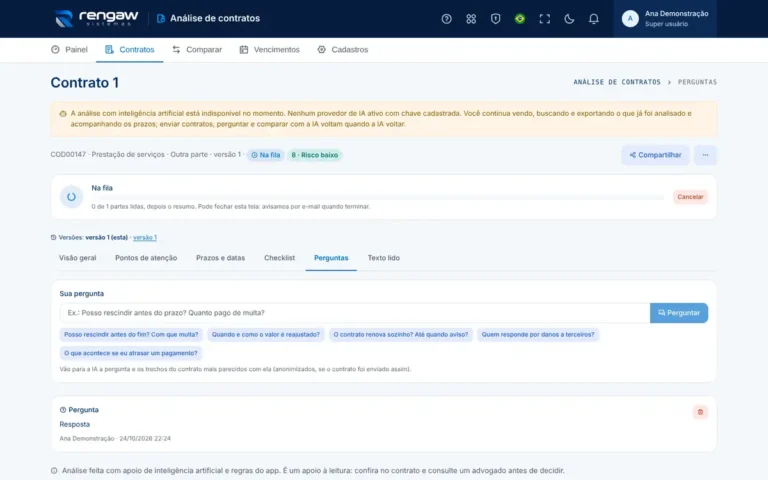Click the Na fila progress bar

point(377,197)
